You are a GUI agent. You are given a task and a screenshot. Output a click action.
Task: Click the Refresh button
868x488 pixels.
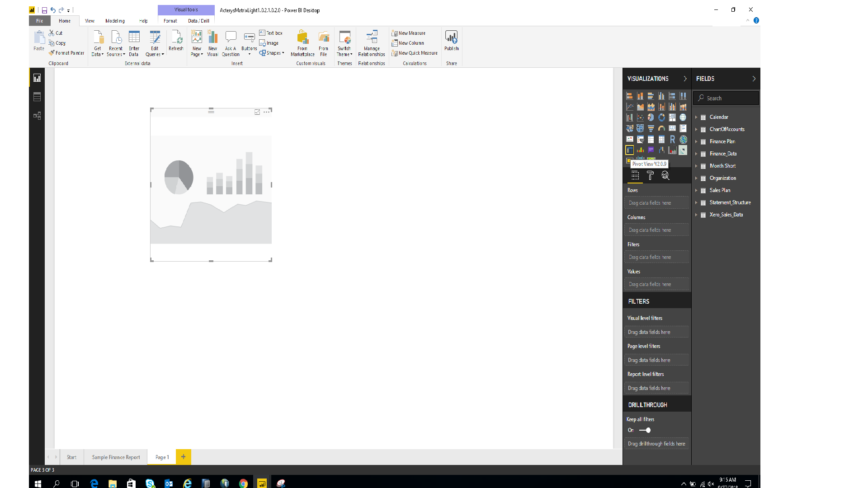pos(176,41)
